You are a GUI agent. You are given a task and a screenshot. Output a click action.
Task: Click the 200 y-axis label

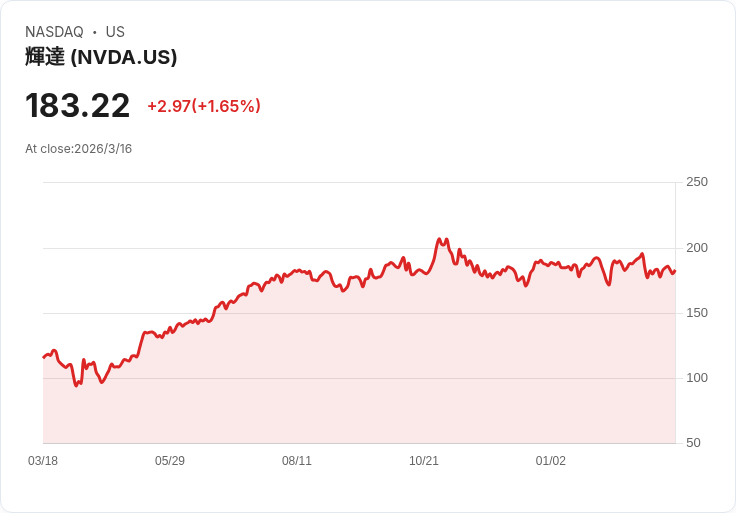click(x=697, y=248)
